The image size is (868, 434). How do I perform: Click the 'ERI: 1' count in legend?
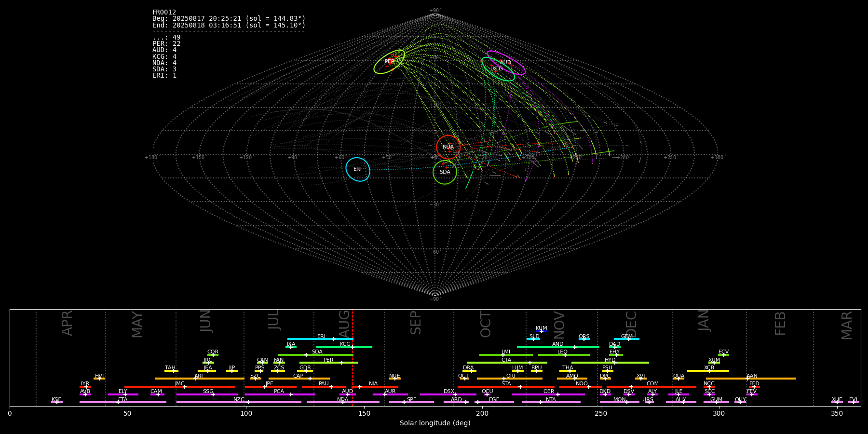pos(164,75)
